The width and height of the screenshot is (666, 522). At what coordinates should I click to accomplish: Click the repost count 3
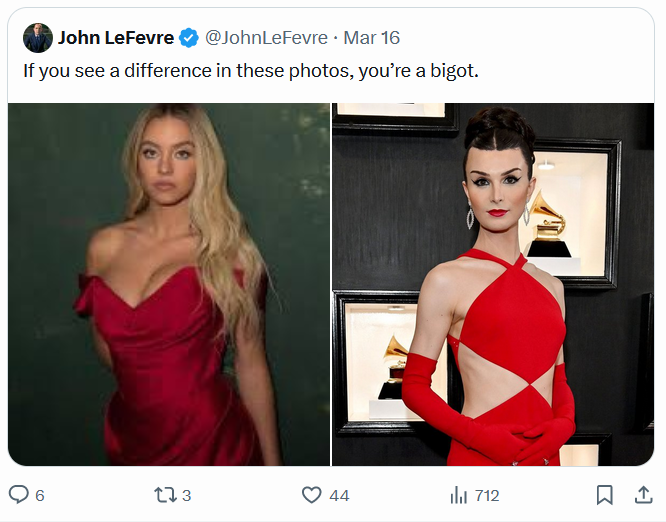coord(187,495)
